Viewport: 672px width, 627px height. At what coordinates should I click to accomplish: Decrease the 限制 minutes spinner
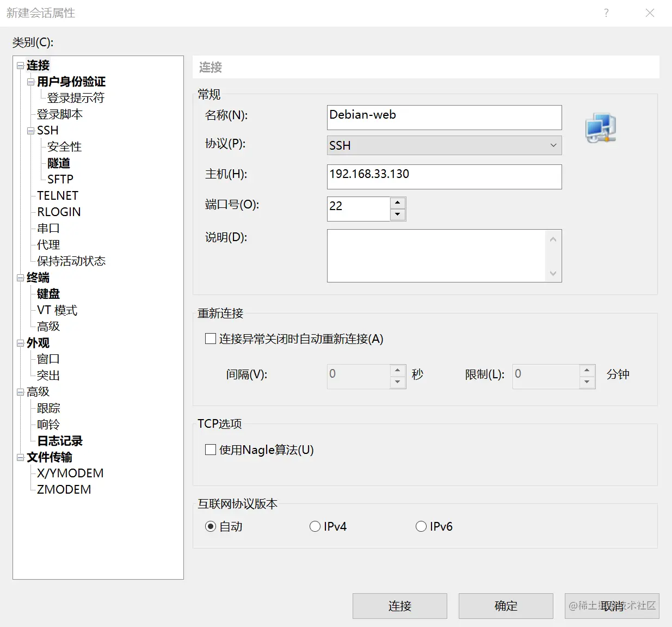587,382
